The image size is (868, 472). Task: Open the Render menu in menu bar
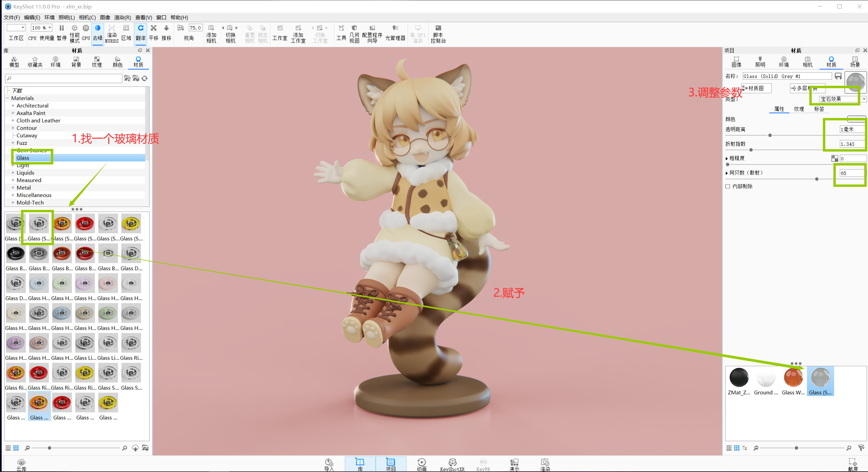coord(122,17)
